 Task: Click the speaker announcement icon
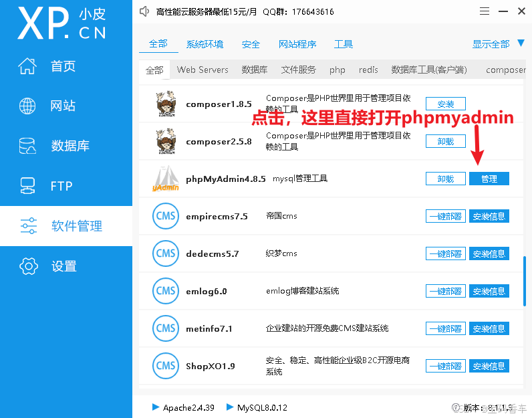[144, 11]
